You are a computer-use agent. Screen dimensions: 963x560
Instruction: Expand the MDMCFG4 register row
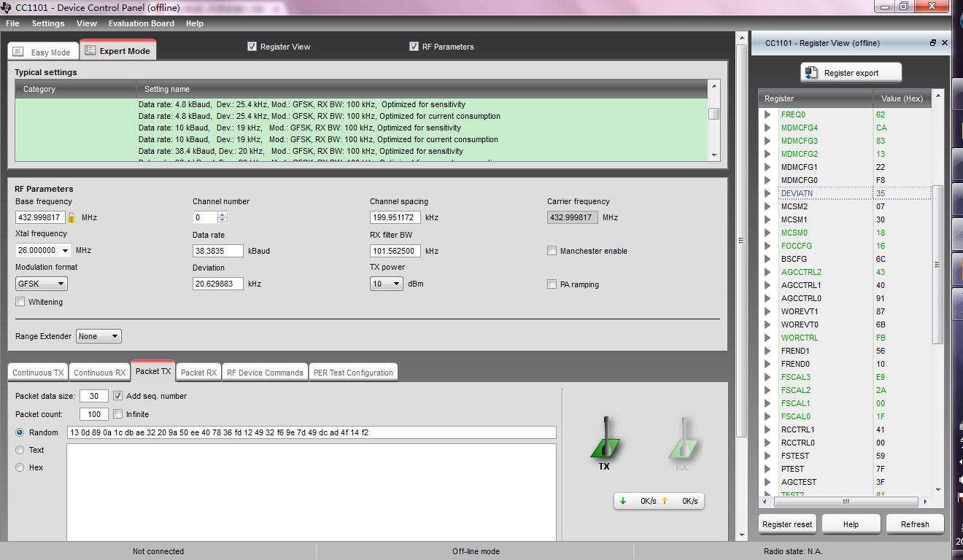point(767,128)
